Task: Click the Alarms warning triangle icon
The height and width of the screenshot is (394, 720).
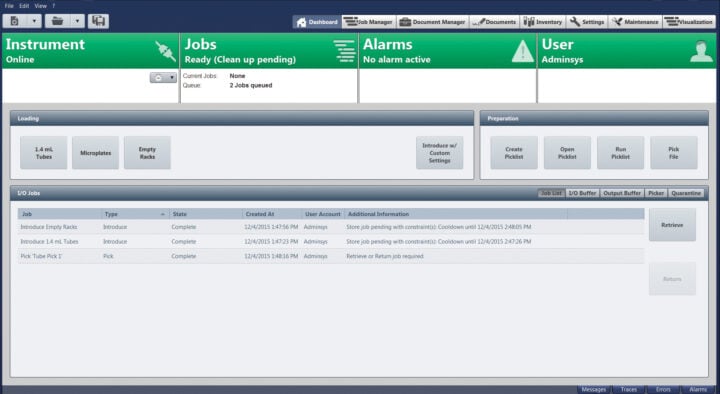Action: [523, 51]
